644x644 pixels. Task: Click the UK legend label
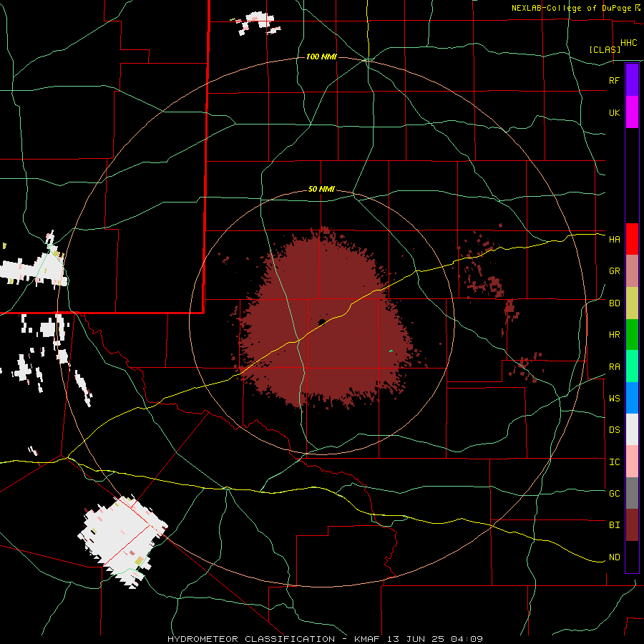click(x=614, y=112)
